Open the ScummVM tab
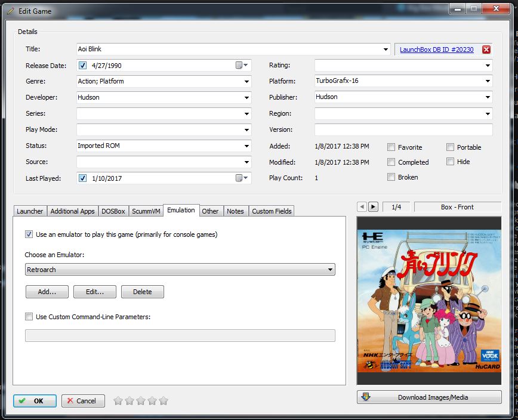Image resolution: width=518 pixels, height=420 pixels. pyautogui.click(x=146, y=211)
